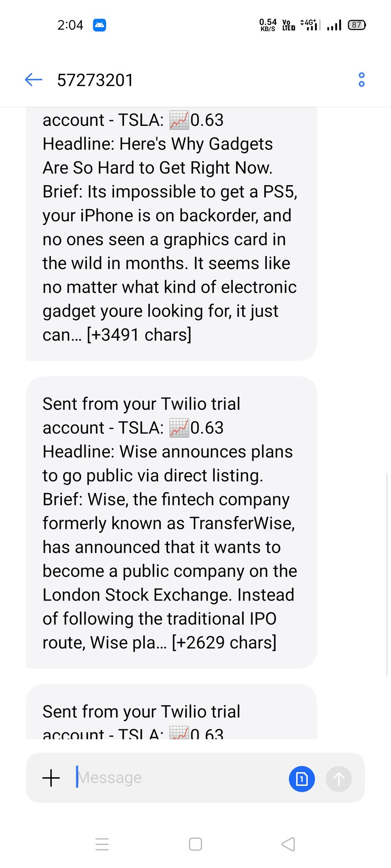Open the sender number 57273201 title

pos(95,80)
